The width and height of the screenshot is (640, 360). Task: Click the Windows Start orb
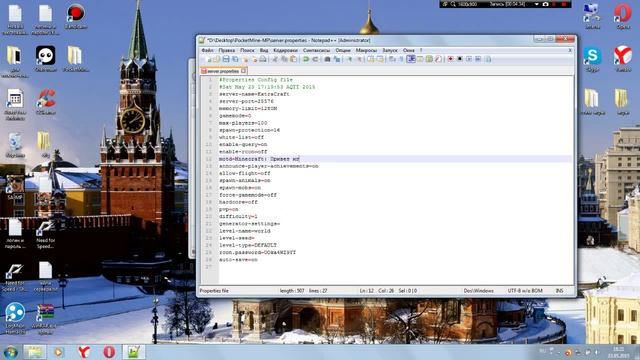point(10,352)
